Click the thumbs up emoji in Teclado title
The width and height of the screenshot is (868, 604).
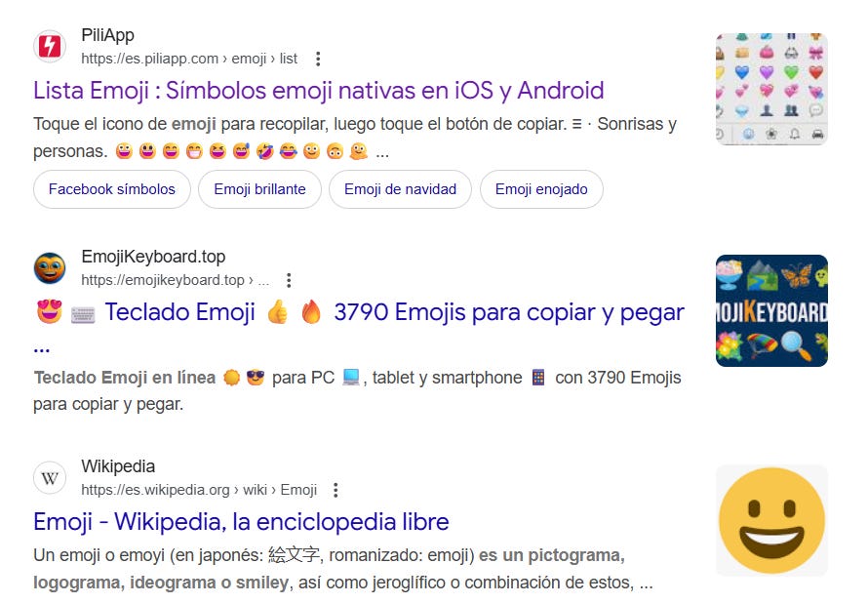tap(278, 313)
